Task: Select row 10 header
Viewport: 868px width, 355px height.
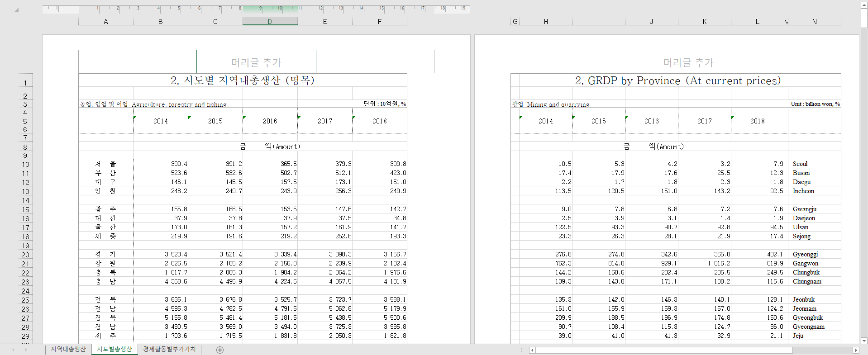Action: click(25, 164)
